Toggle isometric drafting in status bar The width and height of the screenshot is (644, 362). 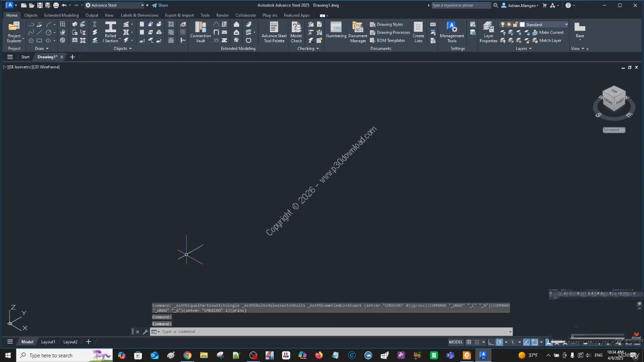pos(513,342)
